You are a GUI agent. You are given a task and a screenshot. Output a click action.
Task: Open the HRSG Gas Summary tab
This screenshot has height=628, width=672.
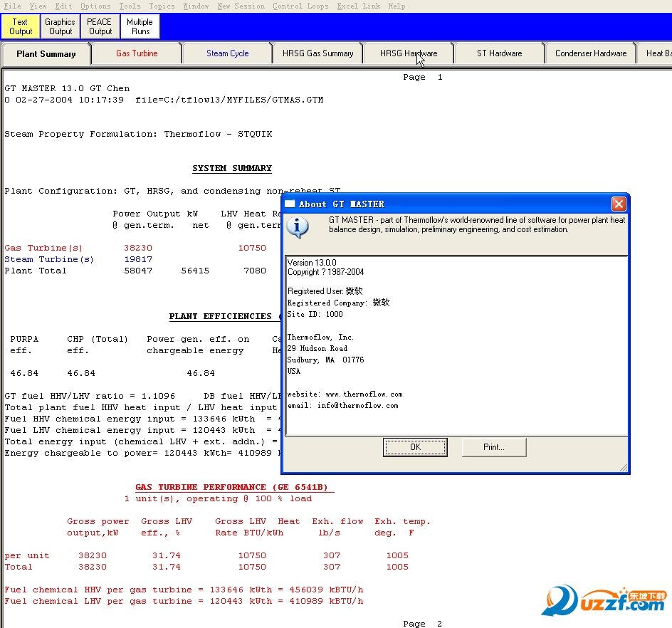tap(317, 53)
